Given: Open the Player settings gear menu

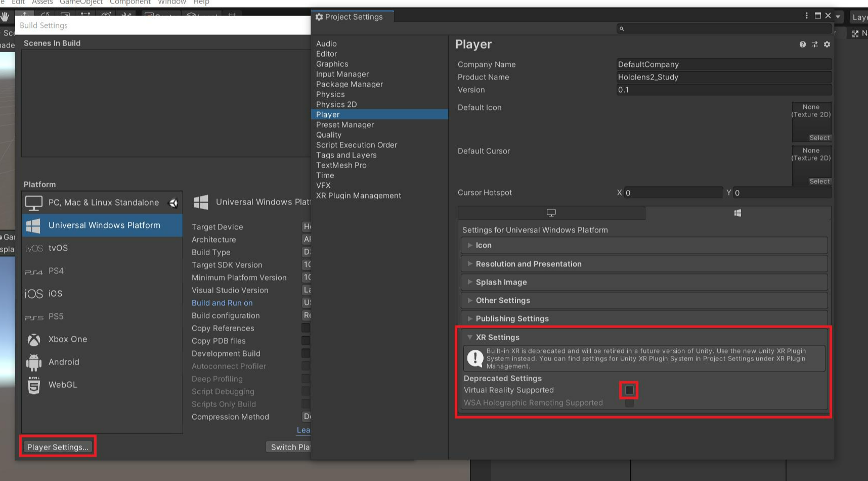Looking at the screenshot, I should tap(827, 45).
